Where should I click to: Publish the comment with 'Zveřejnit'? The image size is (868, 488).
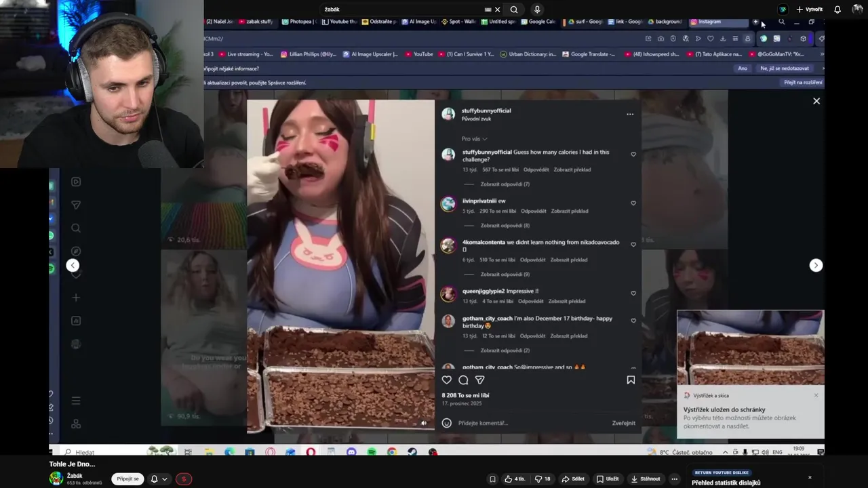(623, 423)
